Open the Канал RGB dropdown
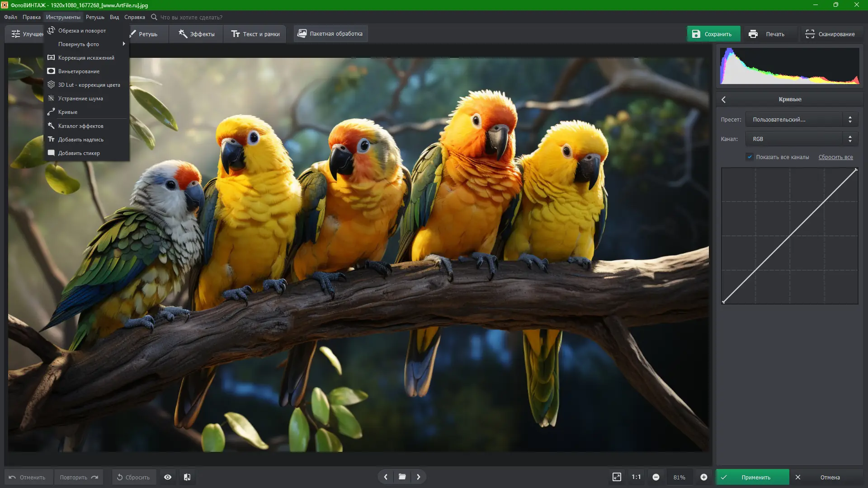The height and width of the screenshot is (488, 868). [801, 139]
